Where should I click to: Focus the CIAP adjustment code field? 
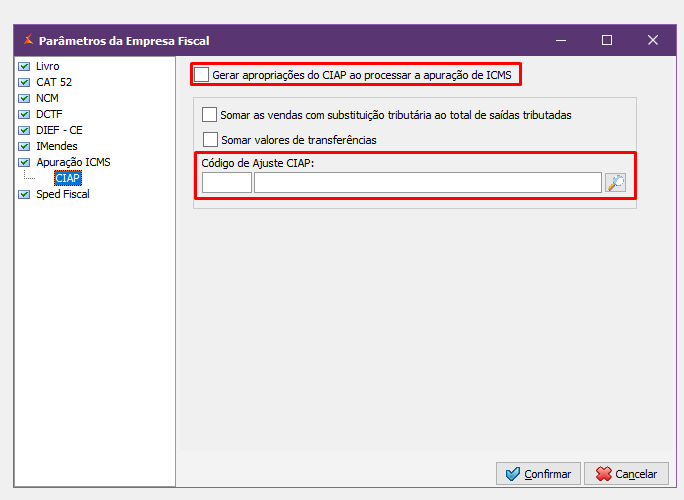pyautogui.click(x=227, y=182)
